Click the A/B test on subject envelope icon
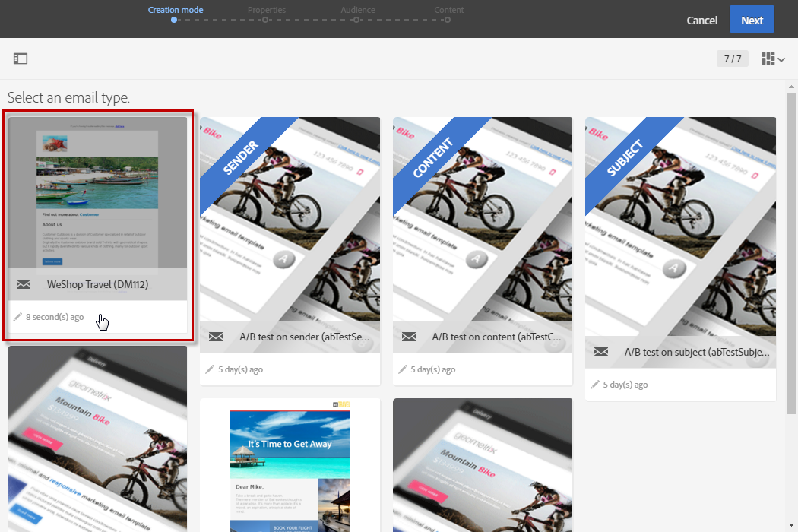This screenshot has width=798, height=532. click(x=601, y=352)
